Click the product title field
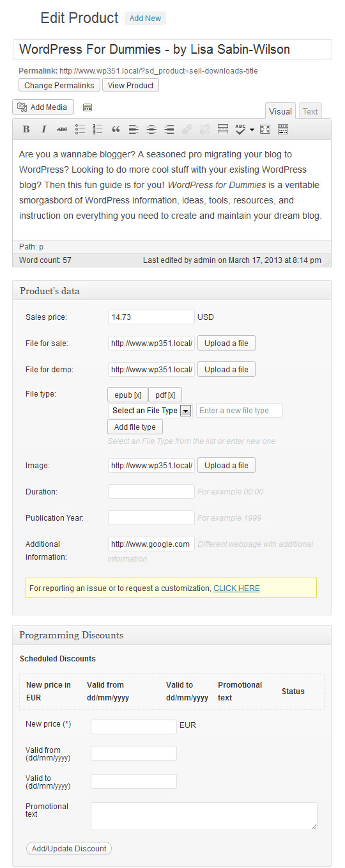 click(x=172, y=49)
